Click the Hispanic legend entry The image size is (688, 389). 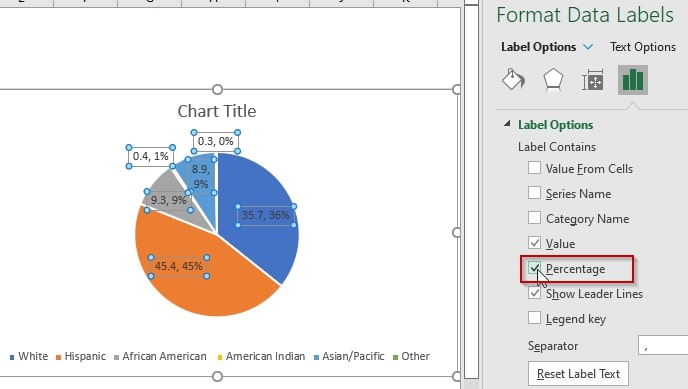pyautogui.click(x=81, y=356)
